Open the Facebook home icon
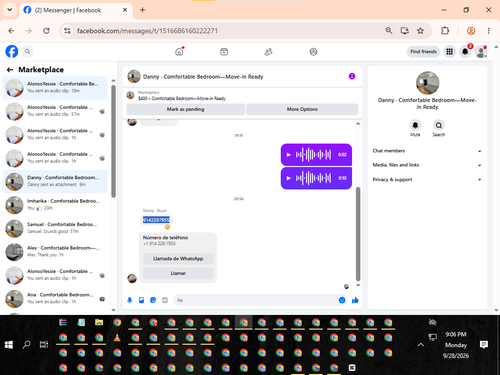 pyautogui.click(x=179, y=52)
